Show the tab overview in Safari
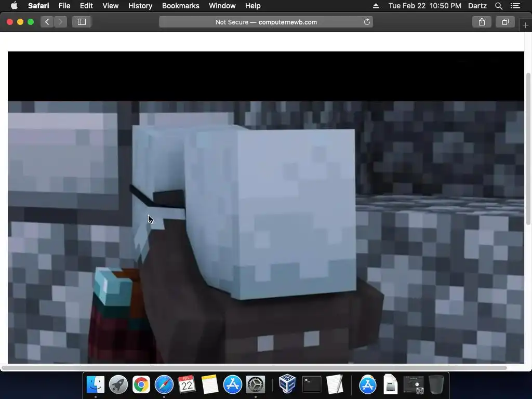532x399 pixels. [505, 22]
